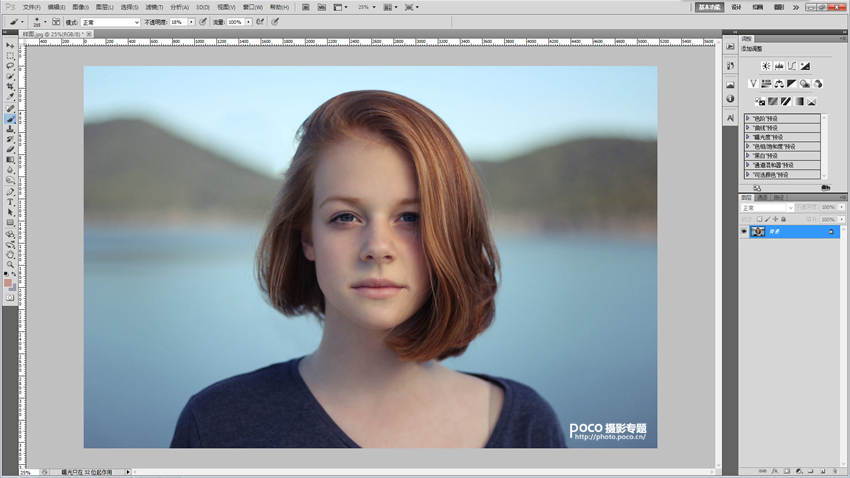Add a Channel Mixer adjustment

click(818, 83)
